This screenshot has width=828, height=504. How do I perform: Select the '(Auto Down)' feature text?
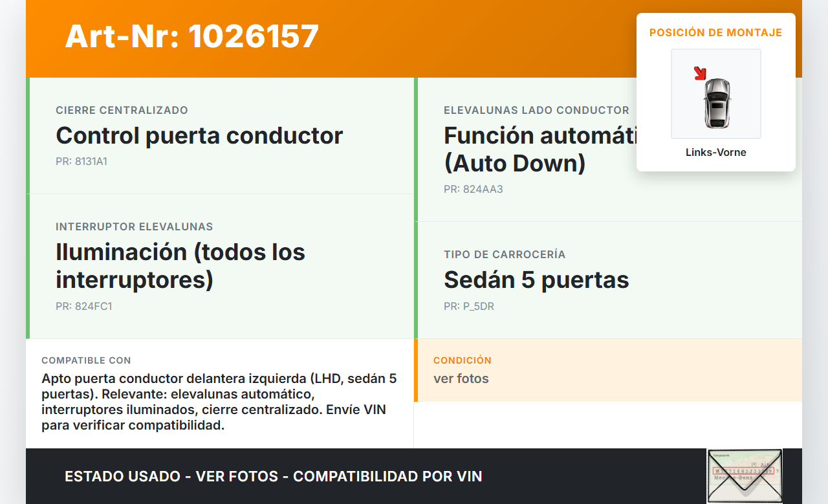pos(515,164)
